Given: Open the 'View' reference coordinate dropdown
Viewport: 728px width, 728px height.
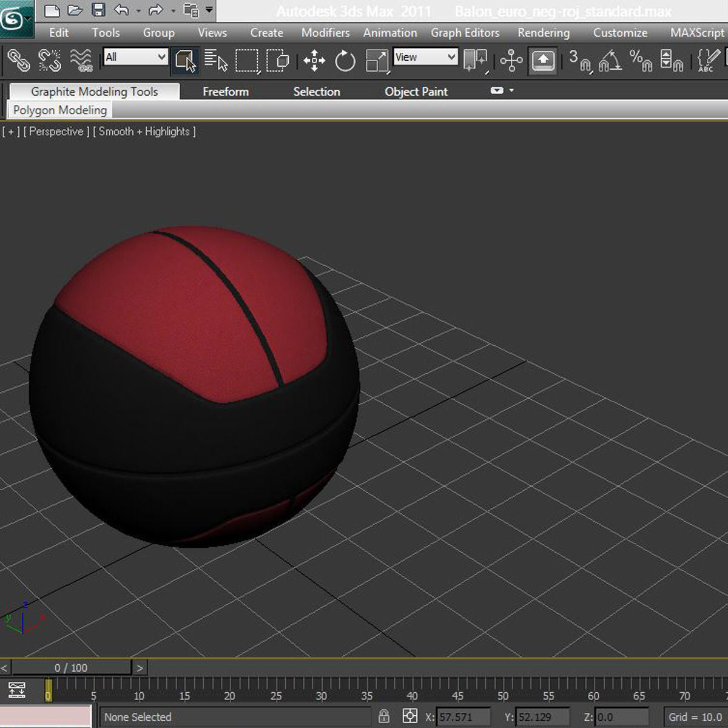Looking at the screenshot, I should pyautogui.click(x=425, y=57).
